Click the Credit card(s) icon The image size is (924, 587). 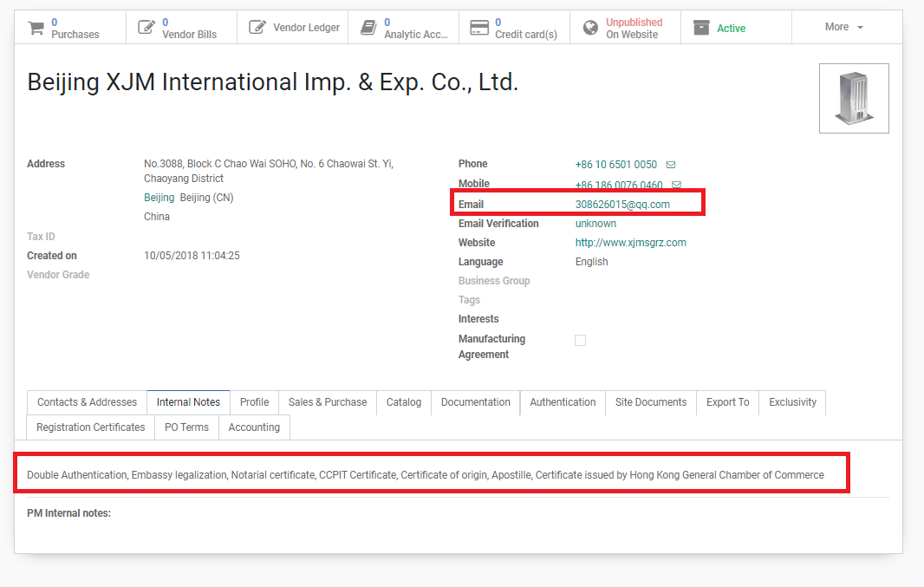coord(479,28)
